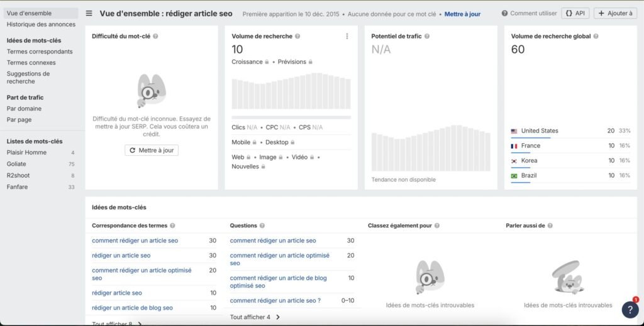
Task: Open the help chat bubble icon
Action: pos(630,309)
